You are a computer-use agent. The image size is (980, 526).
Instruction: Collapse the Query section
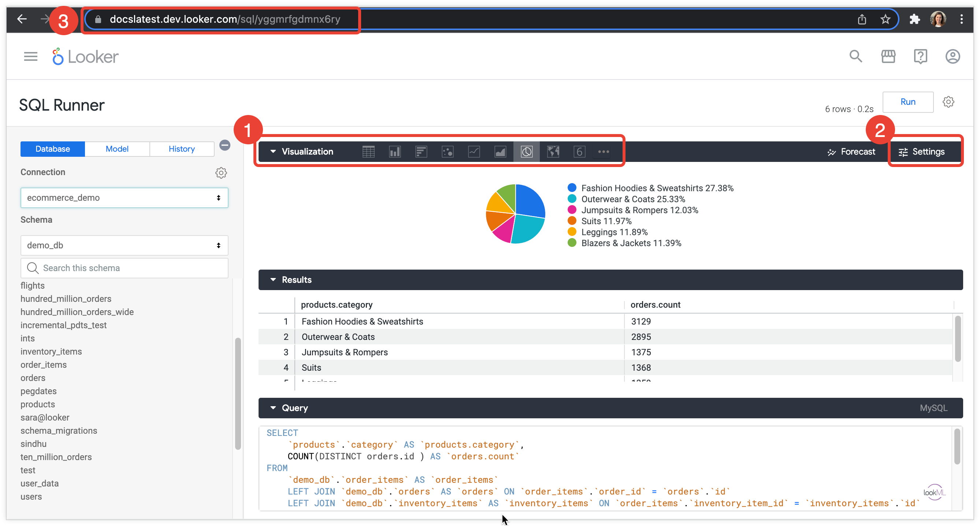coord(273,408)
